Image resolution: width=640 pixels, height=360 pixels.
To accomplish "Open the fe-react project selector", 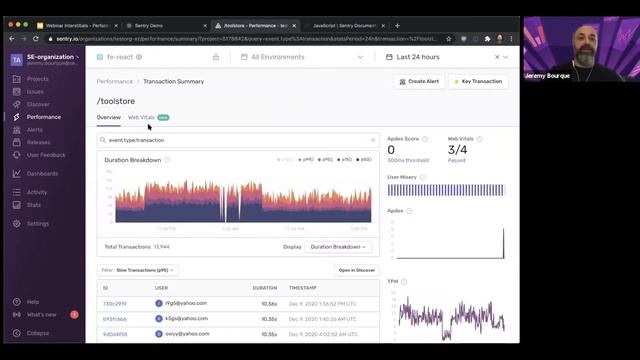I will pyautogui.click(x=120, y=57).
